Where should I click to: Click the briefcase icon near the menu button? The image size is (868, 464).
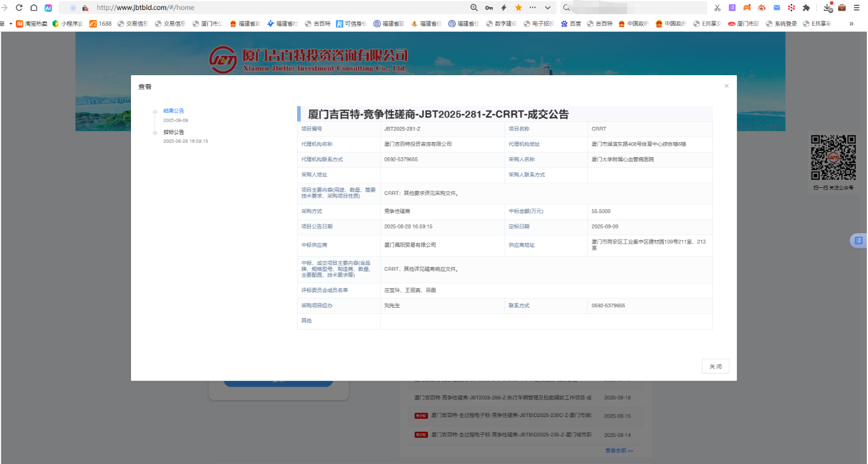[842, 9]
